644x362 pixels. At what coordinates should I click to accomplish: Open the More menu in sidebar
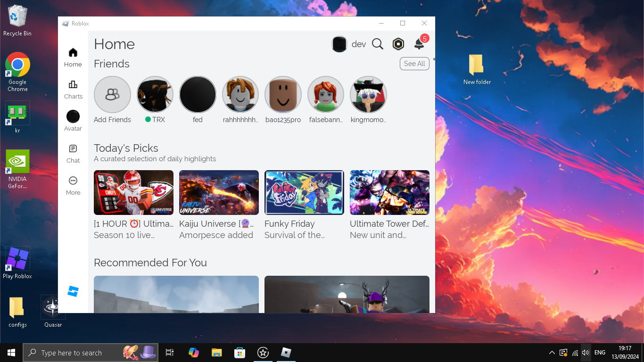(73, 186)
